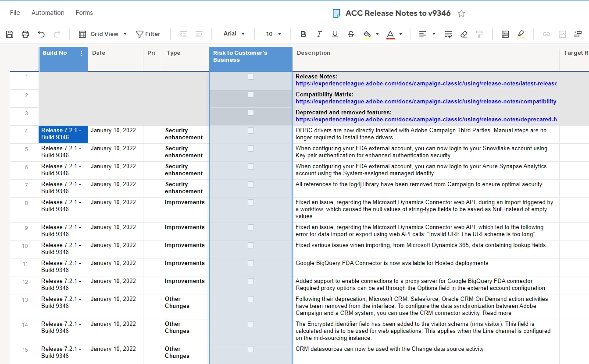Screen dimensions: 589x364
Task: Click the Save icon in toolbar
Action: click(10, 34)
